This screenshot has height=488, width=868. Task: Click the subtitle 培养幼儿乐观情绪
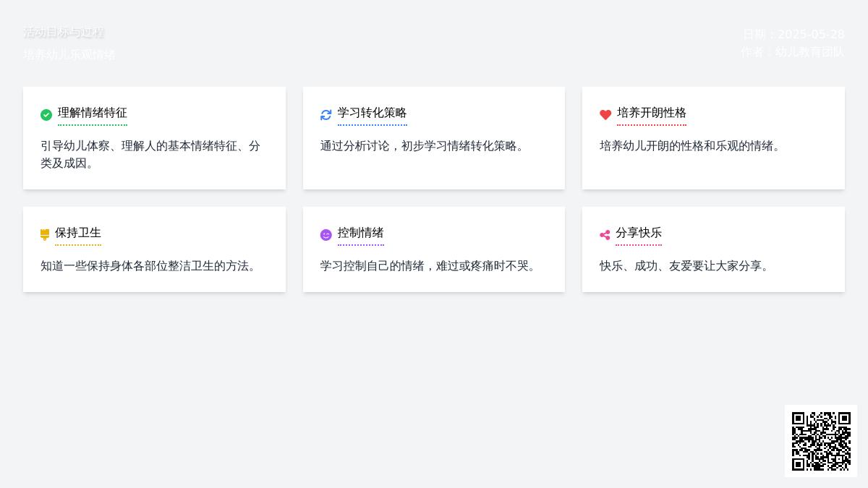click(69, 55)
